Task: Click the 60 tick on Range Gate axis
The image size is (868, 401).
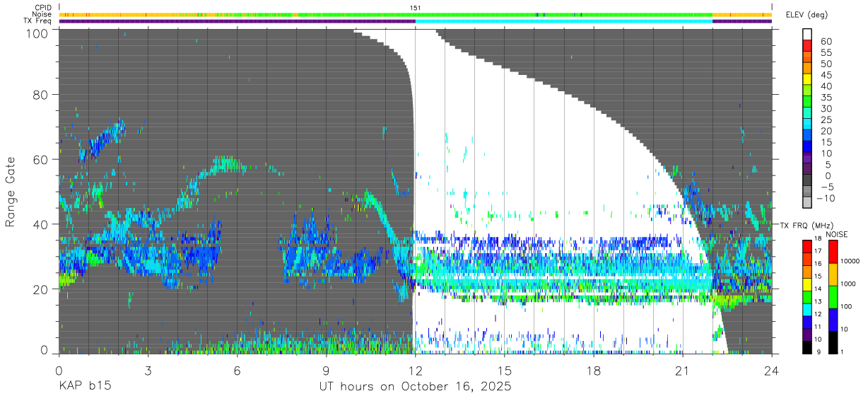Action: coord(41,159)
